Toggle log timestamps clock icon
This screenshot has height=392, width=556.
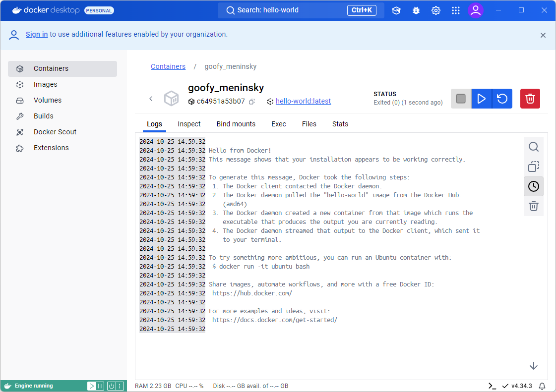[x=533, y=186]
